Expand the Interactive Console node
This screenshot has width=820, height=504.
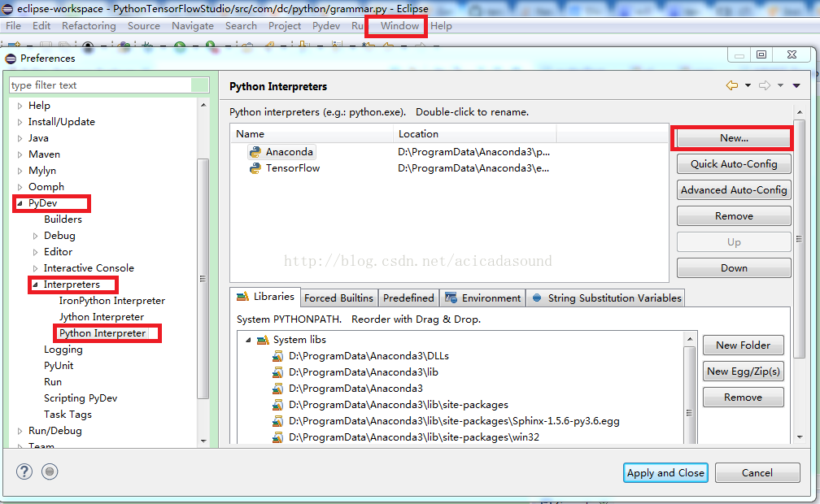35,268
